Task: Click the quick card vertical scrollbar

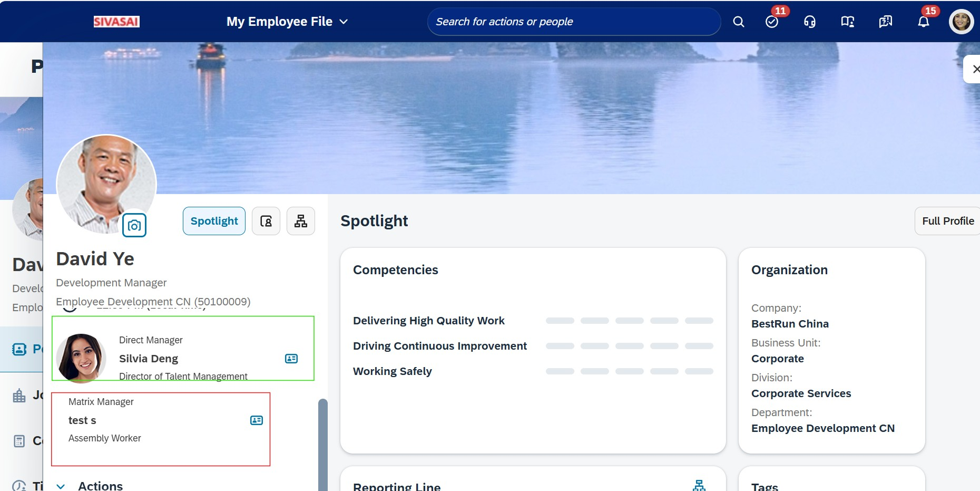Action: pyautogui.click(x=323, y=445)
